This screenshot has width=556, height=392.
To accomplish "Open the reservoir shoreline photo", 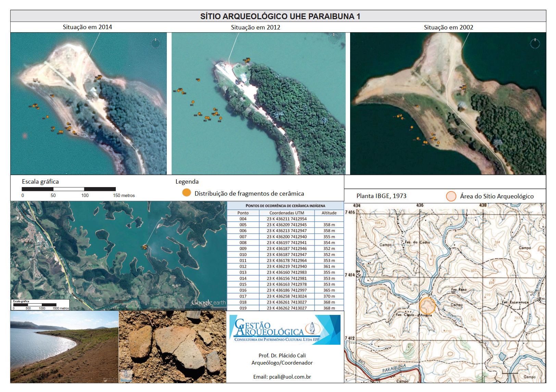I will 64,347.
